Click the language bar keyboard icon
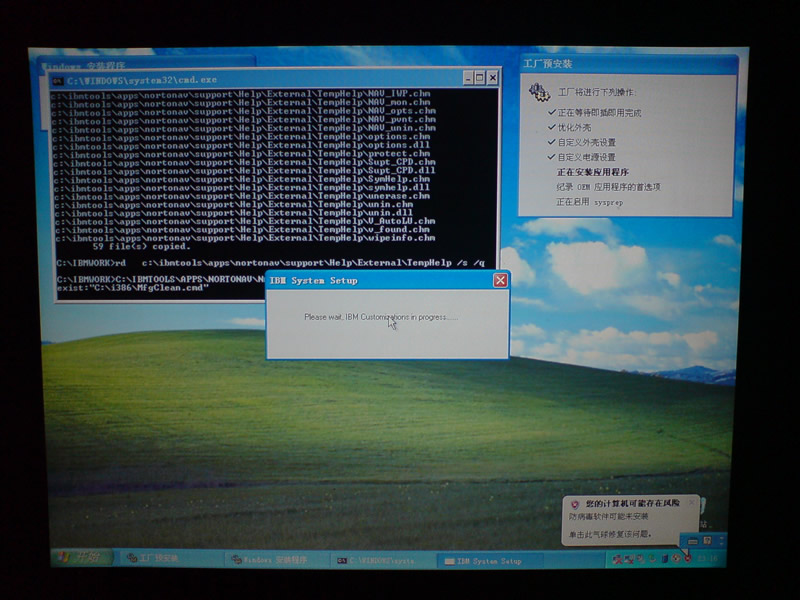Image resolution: width=800 pixels, height=600 pixels. click(x=692, y=541)
